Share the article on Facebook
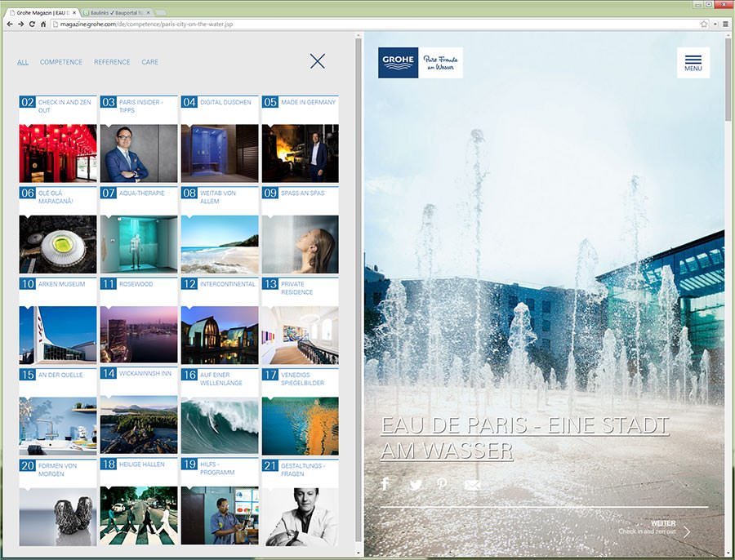The width and height of the screenshot is (735, 560). point(385,483)
